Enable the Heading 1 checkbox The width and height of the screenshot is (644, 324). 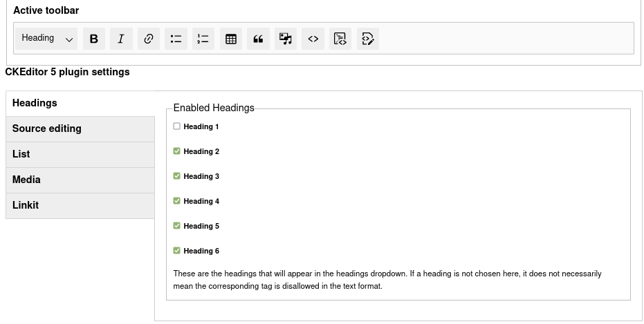[x=177, y=126]
